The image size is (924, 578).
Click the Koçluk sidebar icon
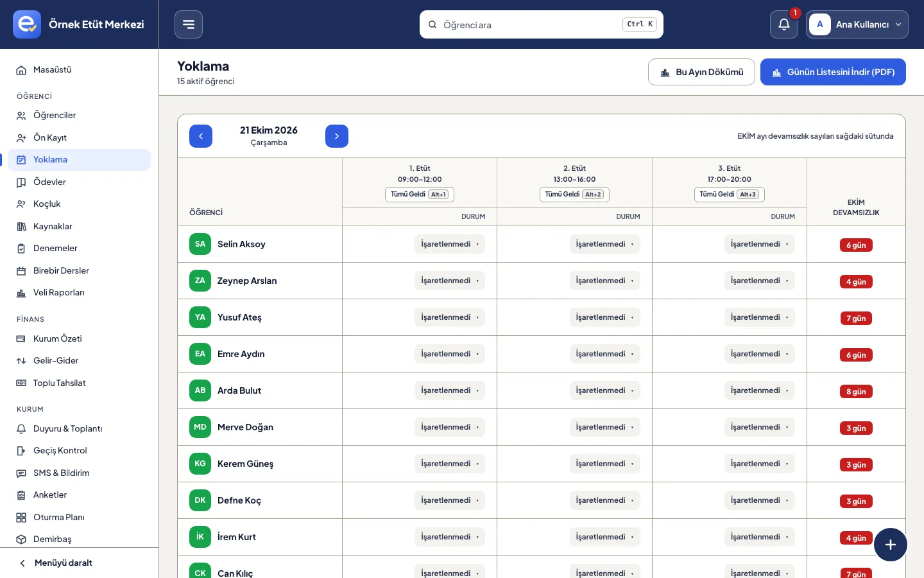click(x=21, y=204)
